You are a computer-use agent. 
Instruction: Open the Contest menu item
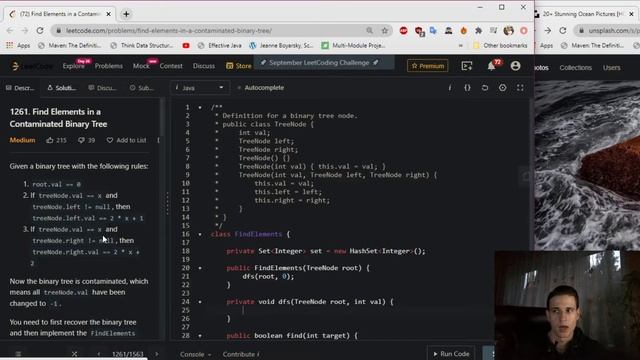pos(171,66)
